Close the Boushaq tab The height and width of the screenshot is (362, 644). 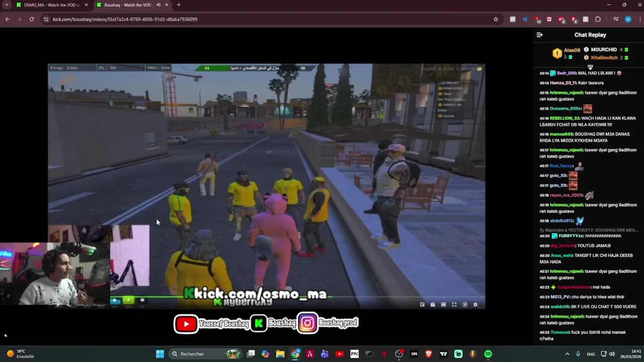pyautogui.click(x=167, y=5)
